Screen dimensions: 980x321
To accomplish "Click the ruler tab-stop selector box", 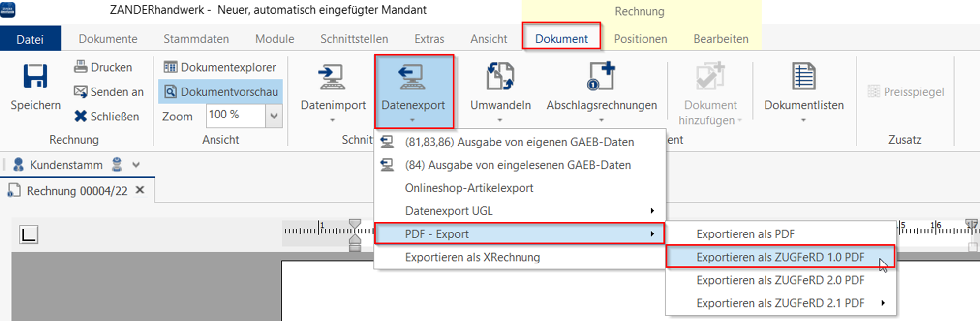I will pos(29,234).
